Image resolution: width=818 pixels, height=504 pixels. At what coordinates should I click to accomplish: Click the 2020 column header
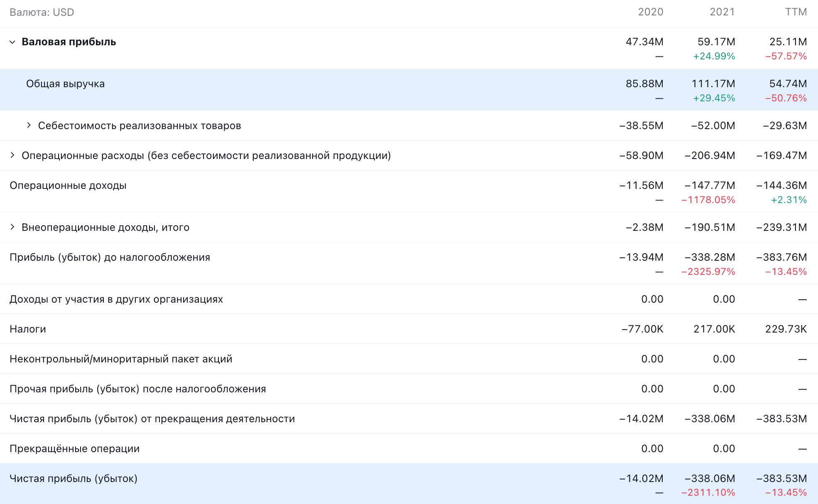[651, 12]
